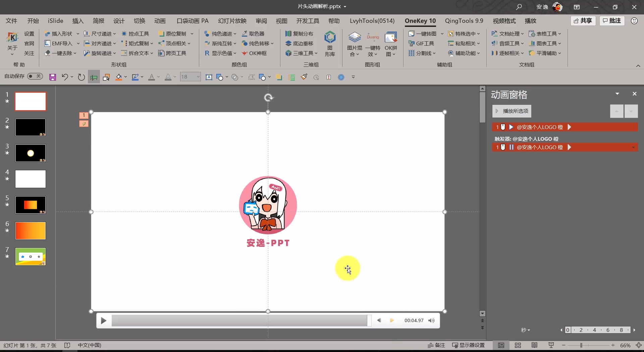Click the 批注 comments button
This screenshot has height=352, width=644.
612,21
